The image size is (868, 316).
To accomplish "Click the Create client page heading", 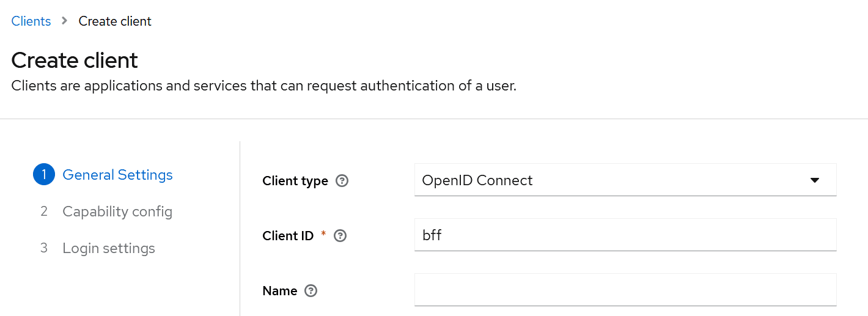I will (x=75, y=61).
